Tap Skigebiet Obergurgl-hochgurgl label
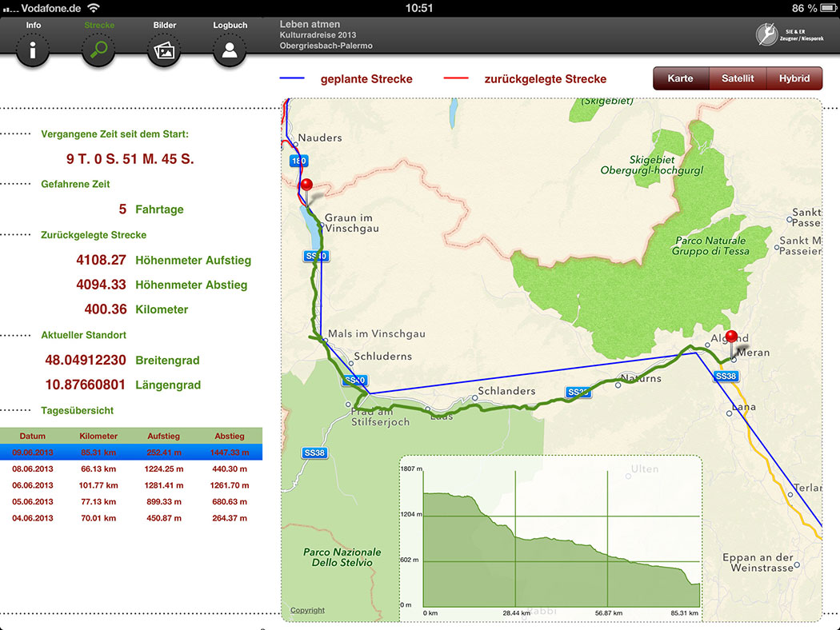 [652, 165]
